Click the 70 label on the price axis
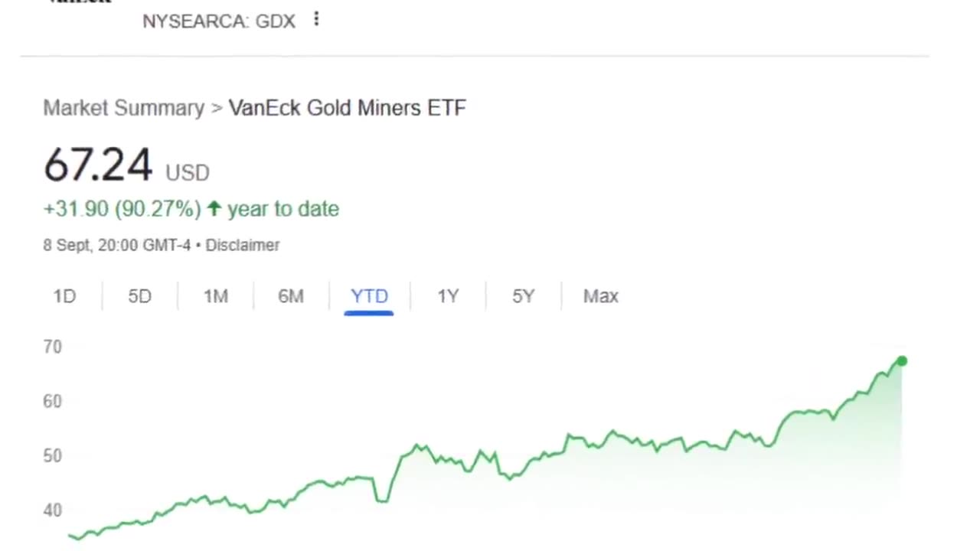The image size is (980, 551). [x=52, y=347]
